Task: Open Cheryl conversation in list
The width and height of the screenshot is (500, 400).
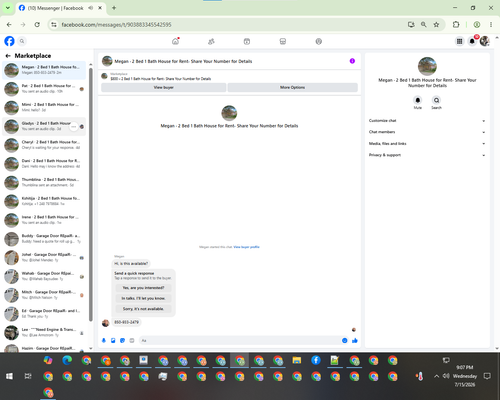Action: pyautogui.click(x=44, y=145)
